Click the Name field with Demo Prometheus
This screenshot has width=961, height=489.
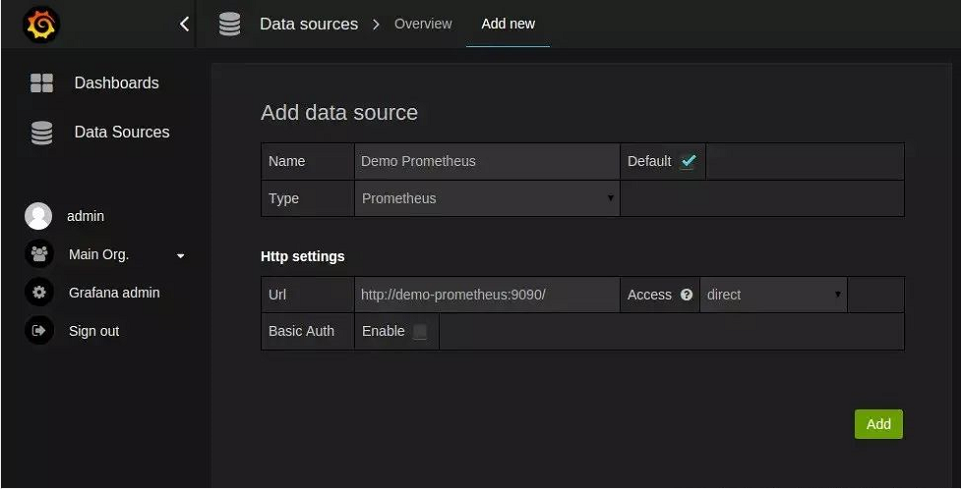pyautogui.click(x=486, y=162)
